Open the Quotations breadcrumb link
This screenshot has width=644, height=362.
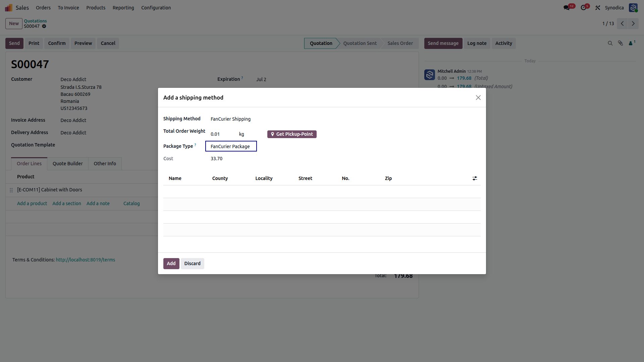tap(35, 21)
